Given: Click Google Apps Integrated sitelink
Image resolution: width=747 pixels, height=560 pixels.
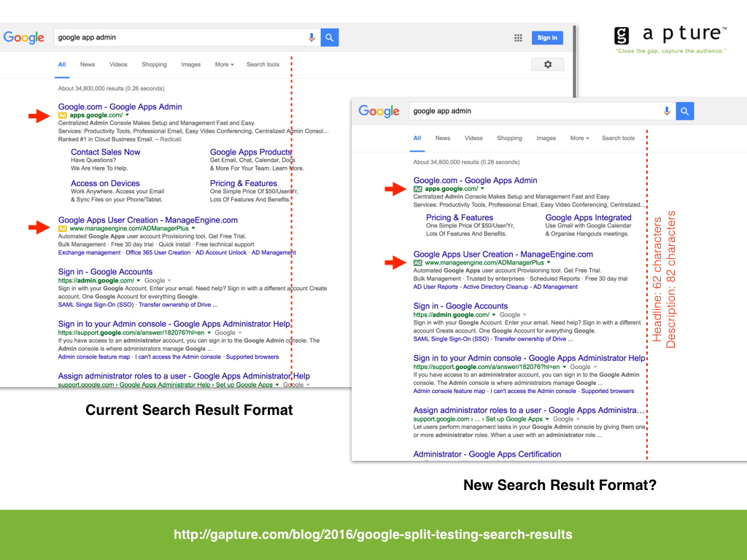Looking at the screenshot, I should pos(589,217).
